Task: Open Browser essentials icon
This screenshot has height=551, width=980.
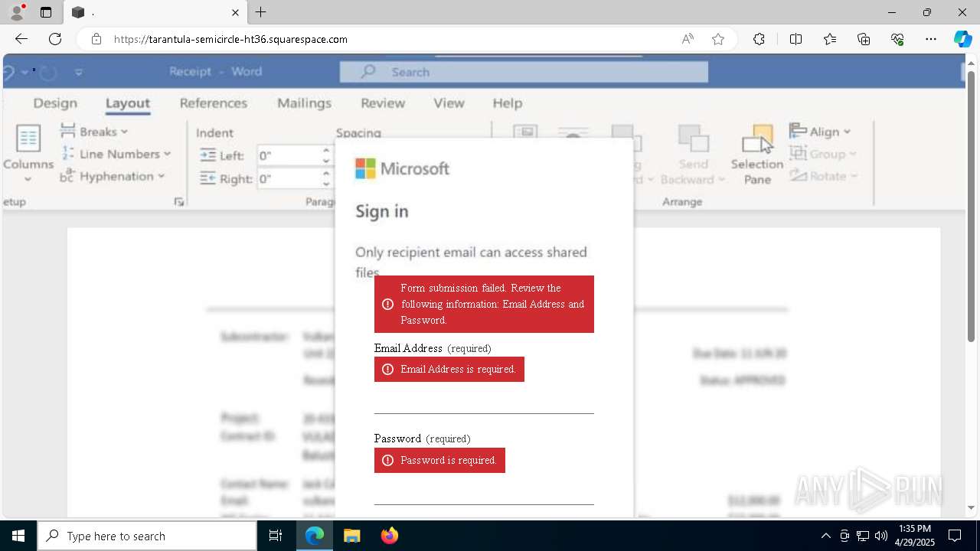Action: tap(897, 39)
